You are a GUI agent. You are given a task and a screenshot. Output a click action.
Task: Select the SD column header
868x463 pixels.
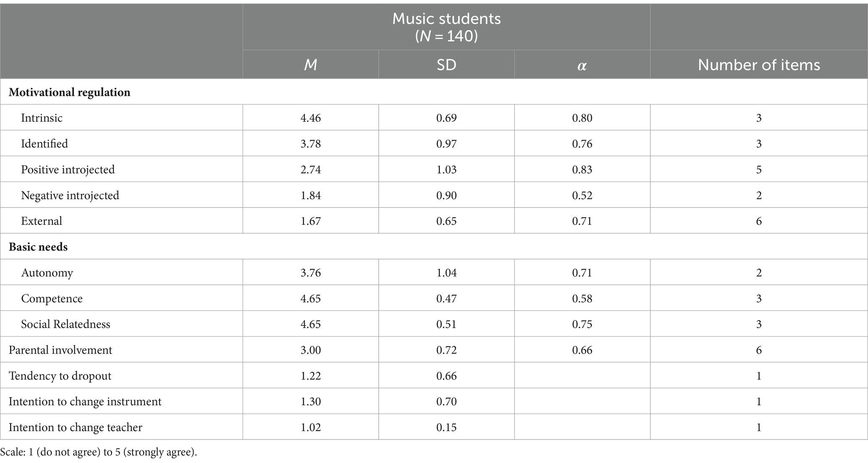pyautogui.click(x=446, y=65)
